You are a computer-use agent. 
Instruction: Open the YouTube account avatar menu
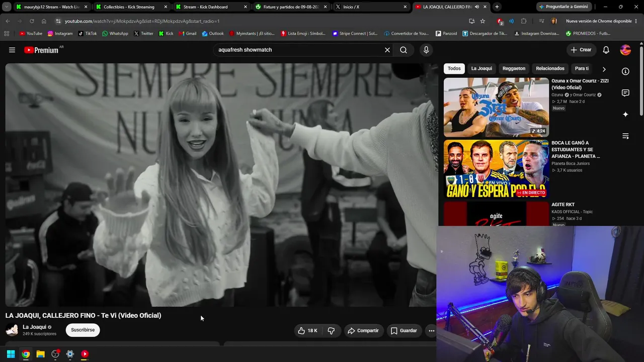click(625, 50)
